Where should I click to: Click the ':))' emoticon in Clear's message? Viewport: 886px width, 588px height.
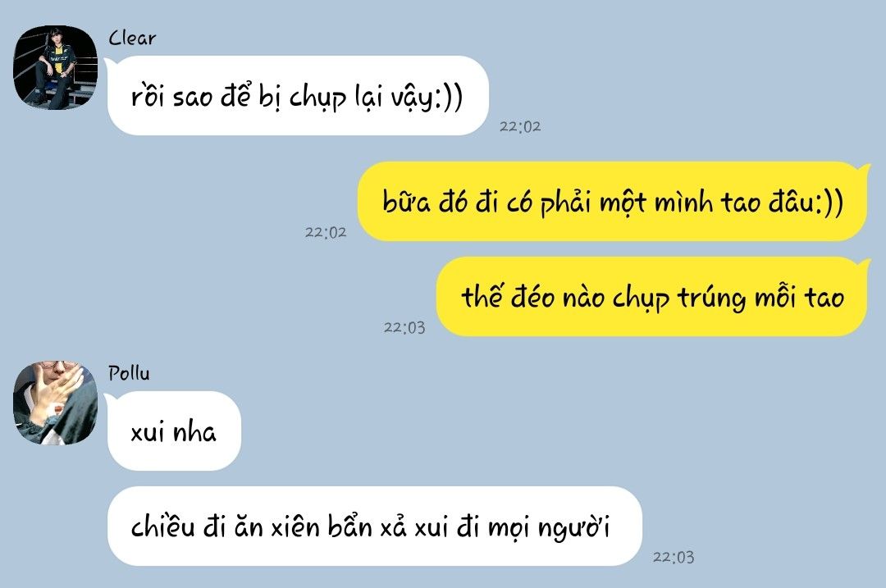(449, 97)
